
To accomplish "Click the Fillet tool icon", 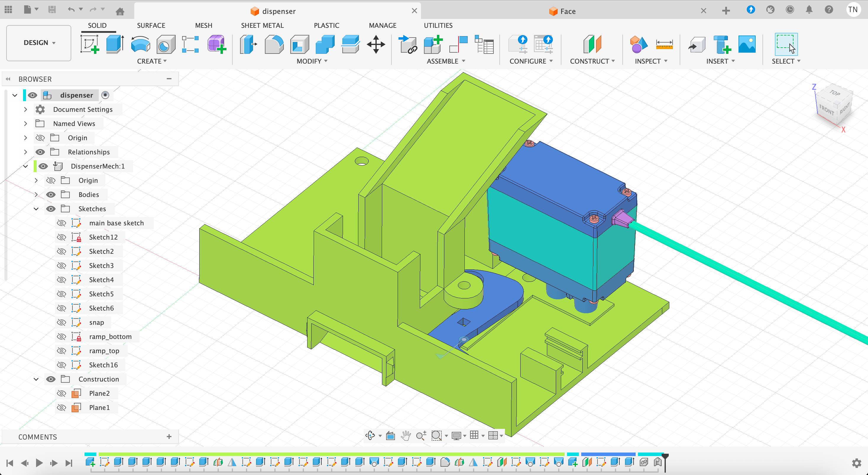I will pos(273,44).
